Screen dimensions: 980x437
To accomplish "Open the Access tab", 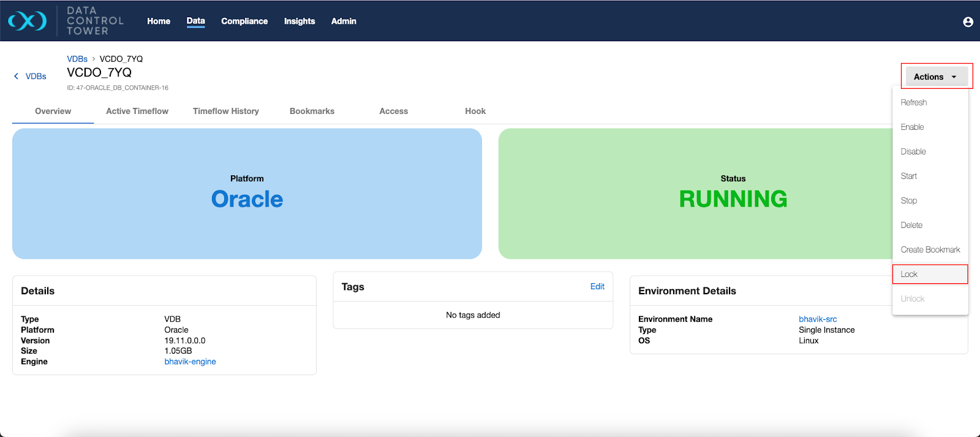I will (x=393, y=112).
